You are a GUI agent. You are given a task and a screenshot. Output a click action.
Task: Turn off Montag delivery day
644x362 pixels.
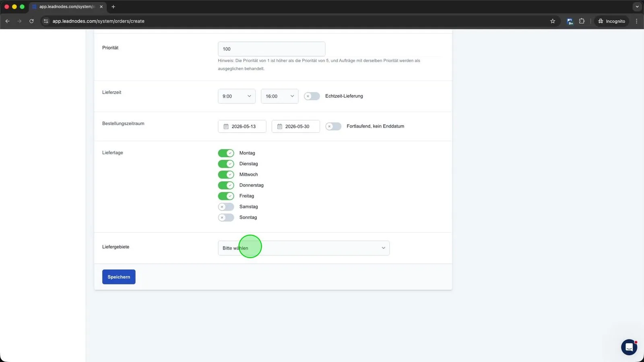[226, 153]
